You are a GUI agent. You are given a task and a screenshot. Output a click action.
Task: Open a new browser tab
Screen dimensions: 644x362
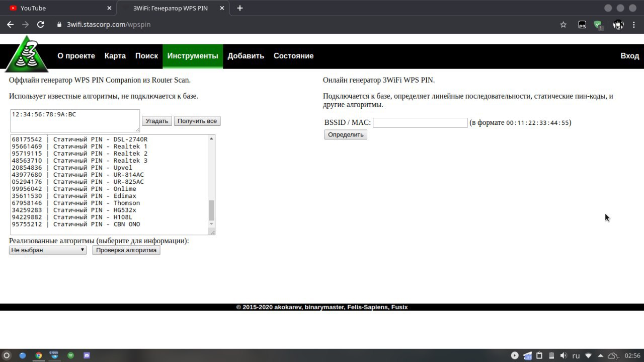pos(240,8)
